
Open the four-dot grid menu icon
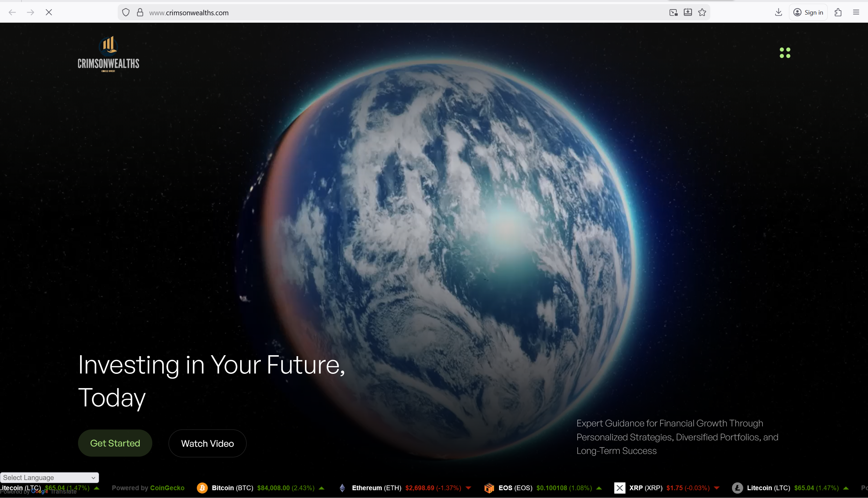(x=785, y=53)
